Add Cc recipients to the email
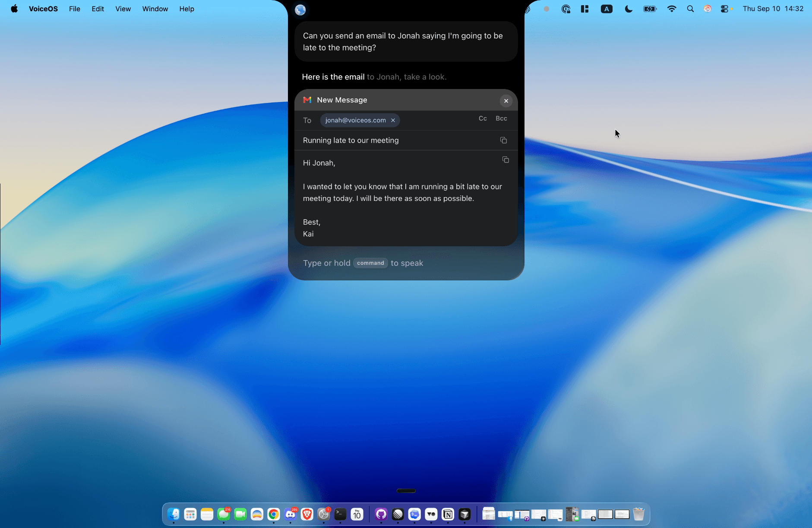Image resolution: width=812 pixels, height=528 pixels. coord(483,118)
